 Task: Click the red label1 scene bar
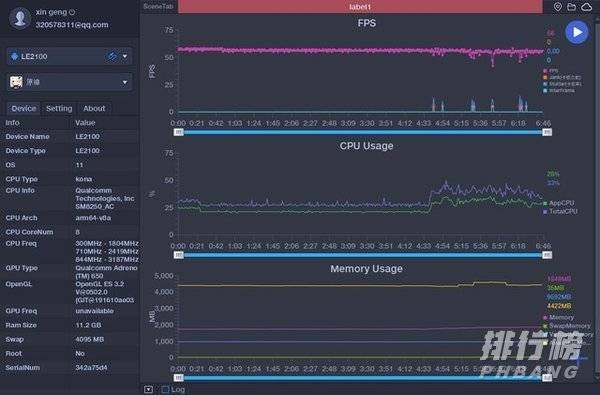[360, 7]
